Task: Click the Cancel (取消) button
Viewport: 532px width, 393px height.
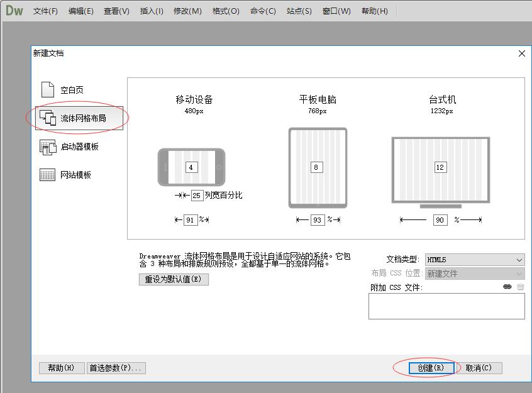Action: coord(479,368)
